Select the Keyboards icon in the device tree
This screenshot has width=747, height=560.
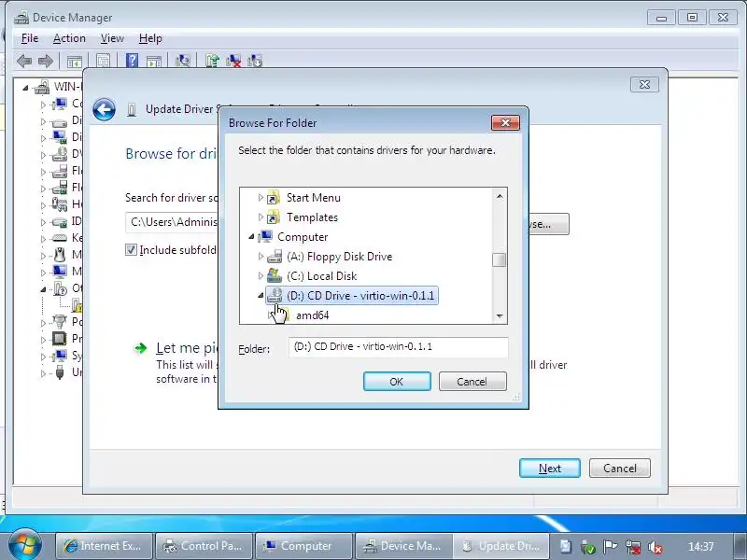[60, 238]
